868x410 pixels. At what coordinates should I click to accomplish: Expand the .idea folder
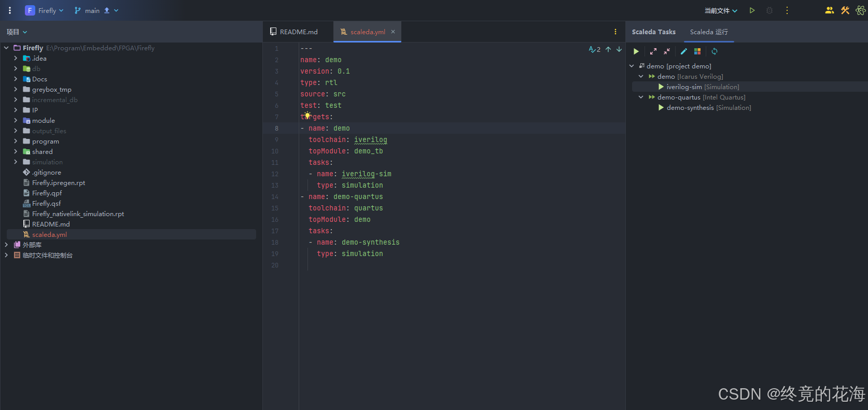16,58
